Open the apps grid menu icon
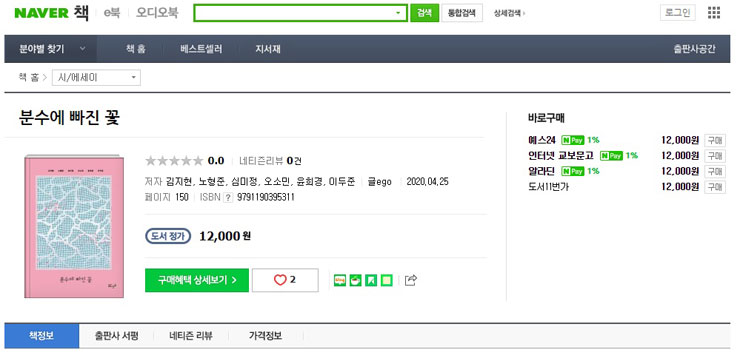This screenshot has height=361, width=740. pyautogui.click(x=714, y=13)
